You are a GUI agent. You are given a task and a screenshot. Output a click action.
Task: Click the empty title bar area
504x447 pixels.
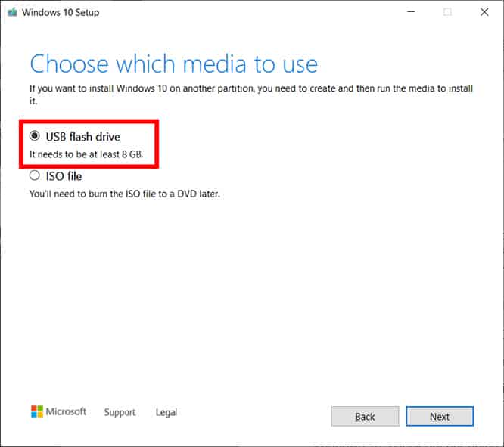(x=250, y=12)
